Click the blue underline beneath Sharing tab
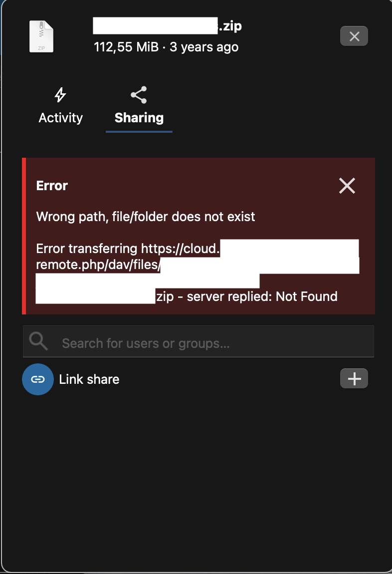This screenshot has width=392, height=574. (139, 132)
